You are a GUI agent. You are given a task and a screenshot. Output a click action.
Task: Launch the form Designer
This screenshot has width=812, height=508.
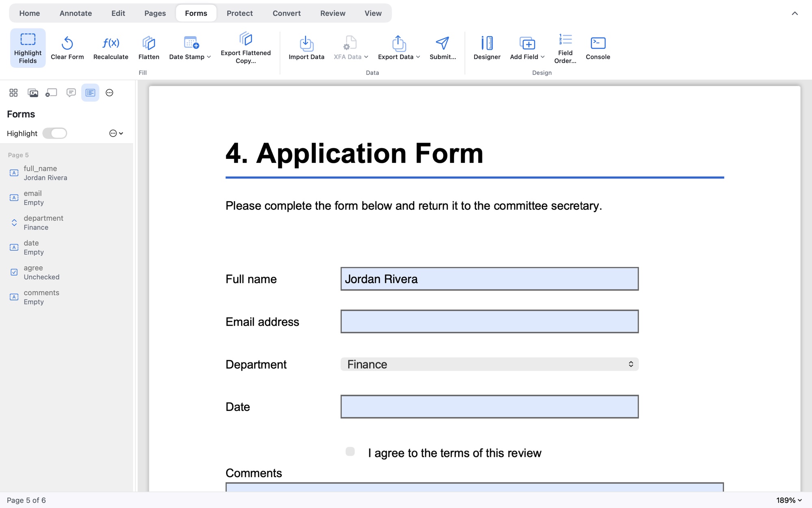(x=487, y=48)
